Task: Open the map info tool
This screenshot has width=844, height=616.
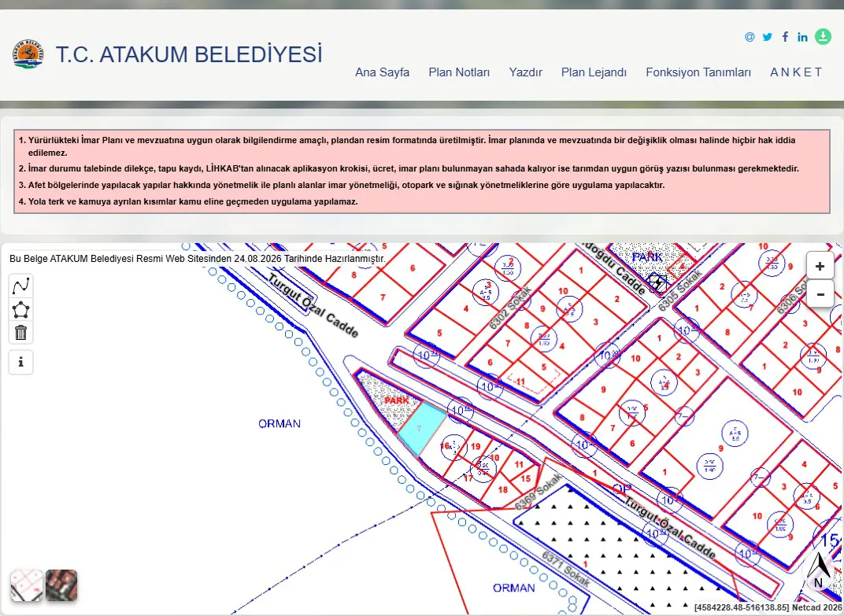Action: pyautogui.click(x=21, y=362)
